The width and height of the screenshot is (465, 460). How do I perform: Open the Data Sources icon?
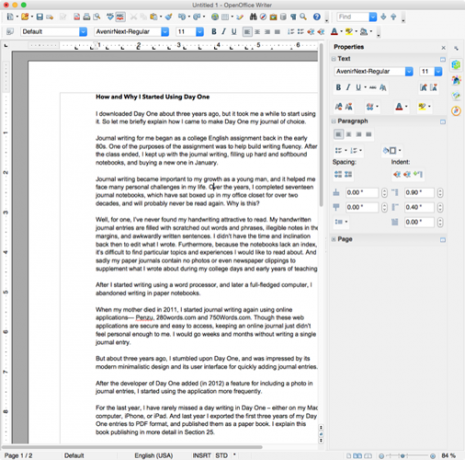283,17
